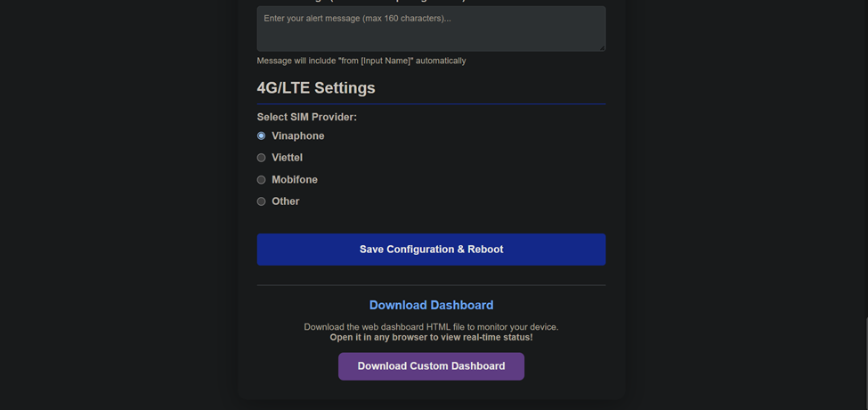Image resolution: width=868 pixels, height=410 pixels.
Task: Click the 4G/LTE Settings section heading
Action: tap(316, 88)
